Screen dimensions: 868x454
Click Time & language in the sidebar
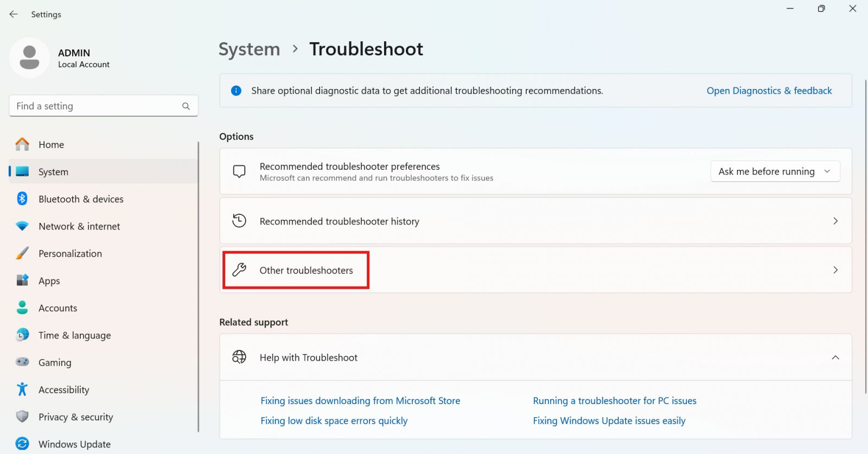(x=74, y=335)
